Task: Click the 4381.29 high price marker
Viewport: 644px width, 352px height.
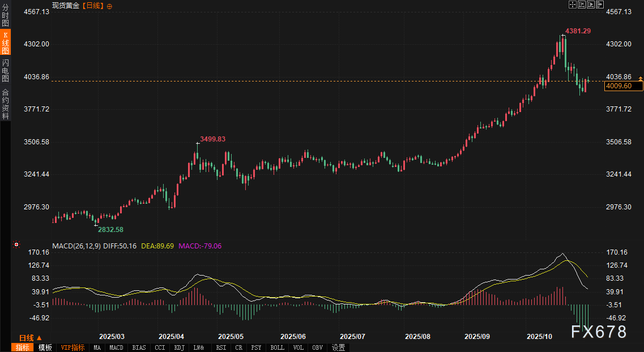Action: pos(578,31)
